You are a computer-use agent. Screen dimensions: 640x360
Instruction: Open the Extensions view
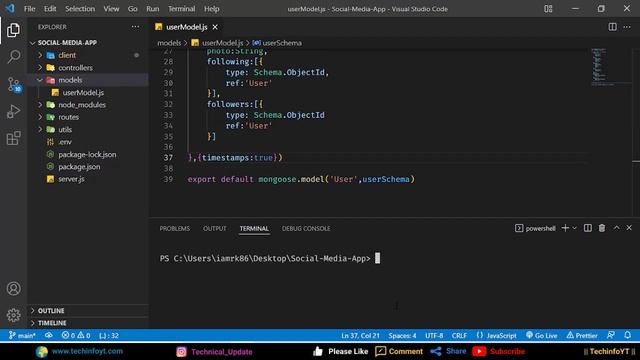click(13, 138)
